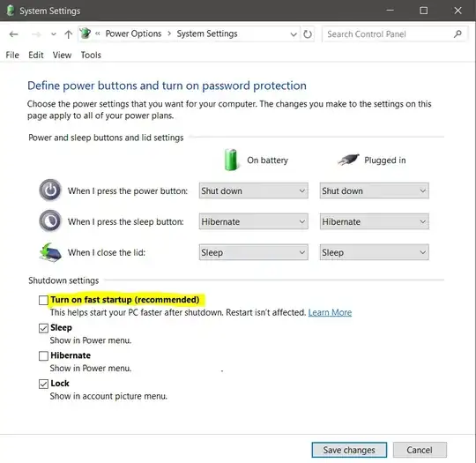This screenshot has height=463, width=476.
Task: Open power button Plugged in dropdown
Action: click(374, 190)
